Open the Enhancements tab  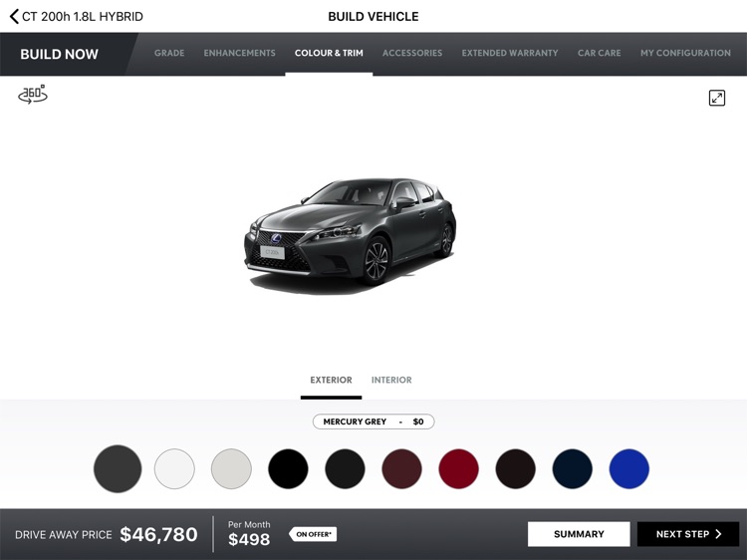(x=240, y=53)
